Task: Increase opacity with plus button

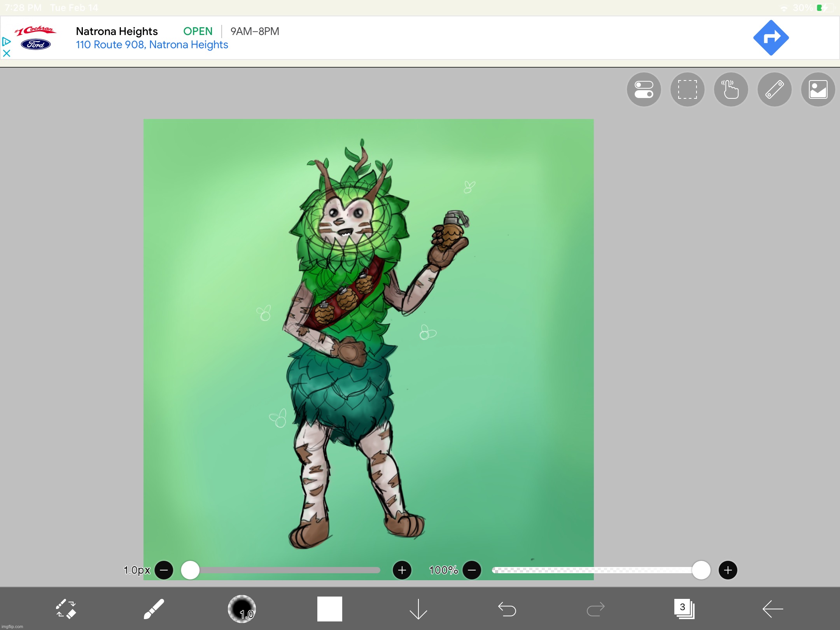Action: click(728, 570)
